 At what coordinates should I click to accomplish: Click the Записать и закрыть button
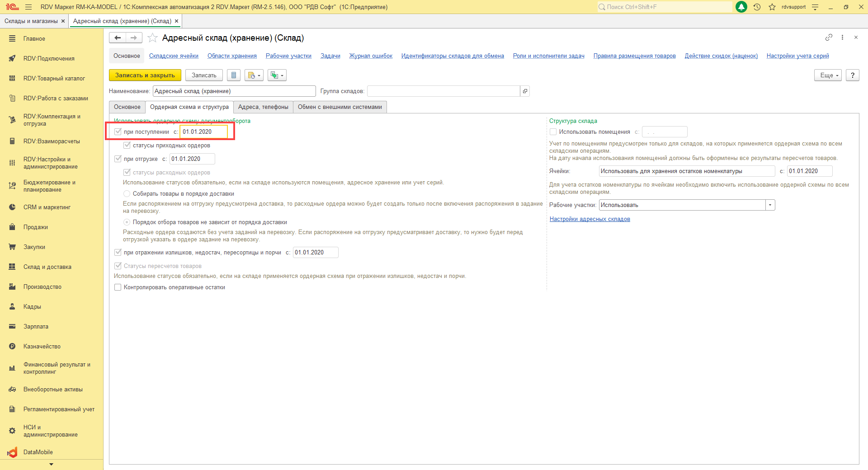click(145, 75)
